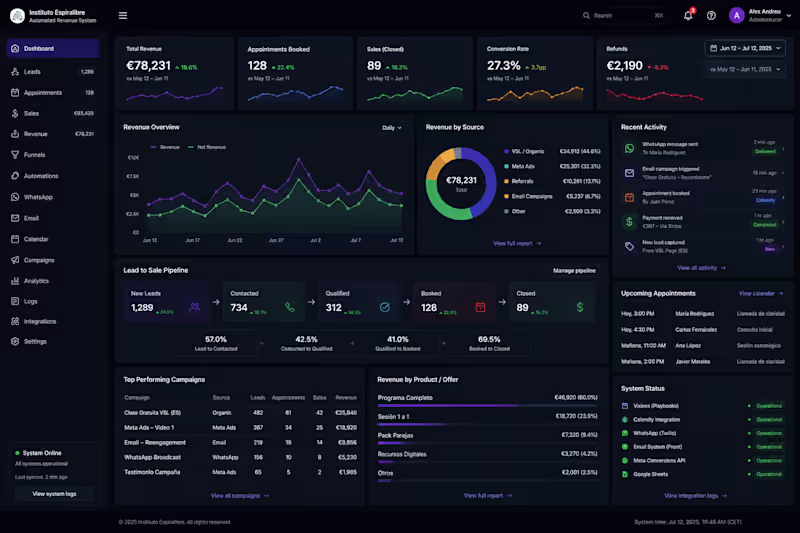Click the Email System status icon
This screenshot has width=800, height=533.
coord(625,447)
